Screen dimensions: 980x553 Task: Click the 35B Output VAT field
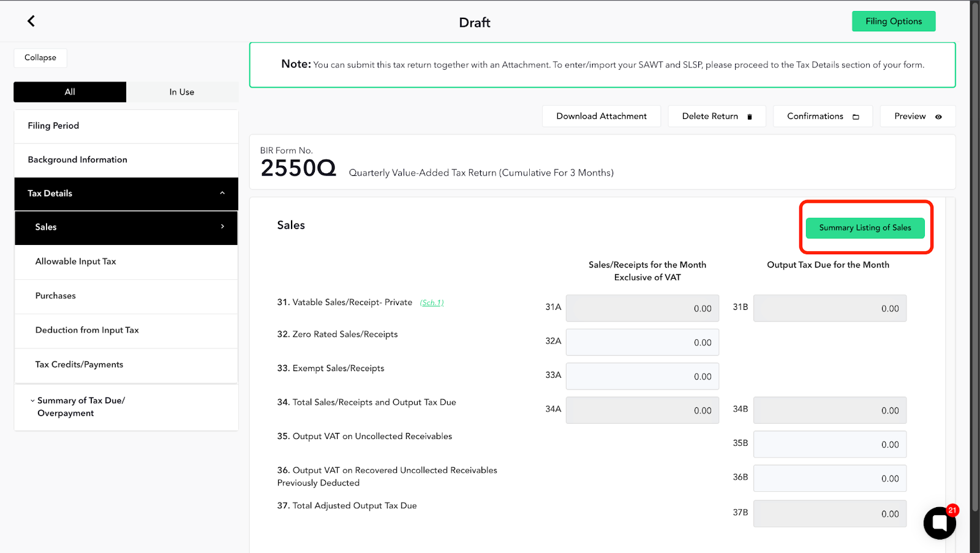click(830, 445)
